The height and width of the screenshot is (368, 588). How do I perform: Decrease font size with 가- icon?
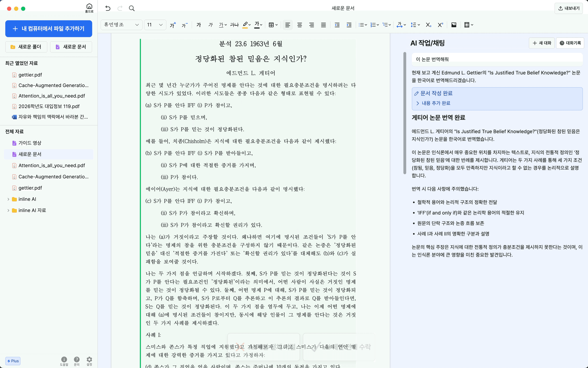tap(185, 25)
